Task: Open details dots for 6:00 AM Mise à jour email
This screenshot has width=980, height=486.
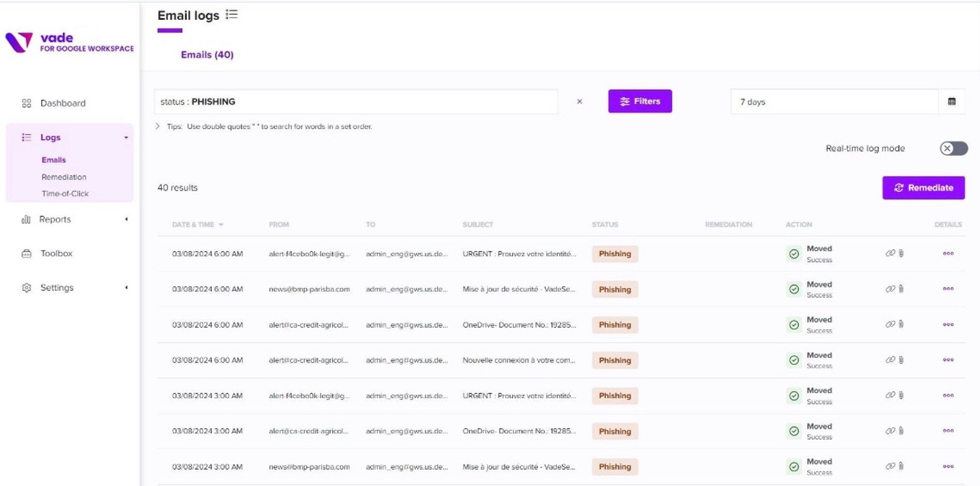Action: tap(948, 289)
